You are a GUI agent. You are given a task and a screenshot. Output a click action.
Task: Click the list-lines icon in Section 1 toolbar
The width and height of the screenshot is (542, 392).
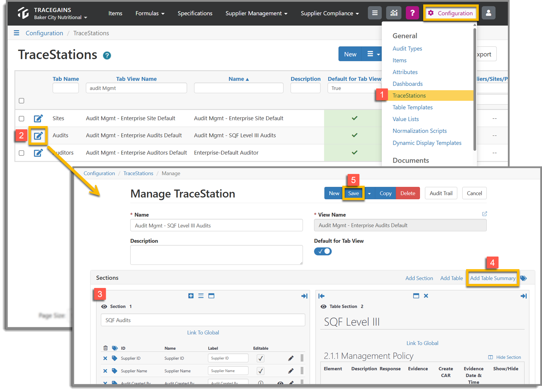pyautogui.click(x=201, y=296)
